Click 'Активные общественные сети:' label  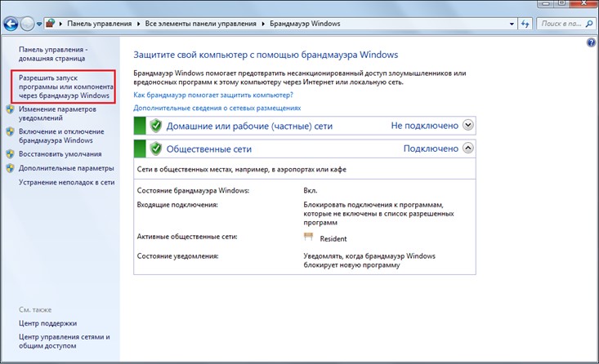coord(187,237)
